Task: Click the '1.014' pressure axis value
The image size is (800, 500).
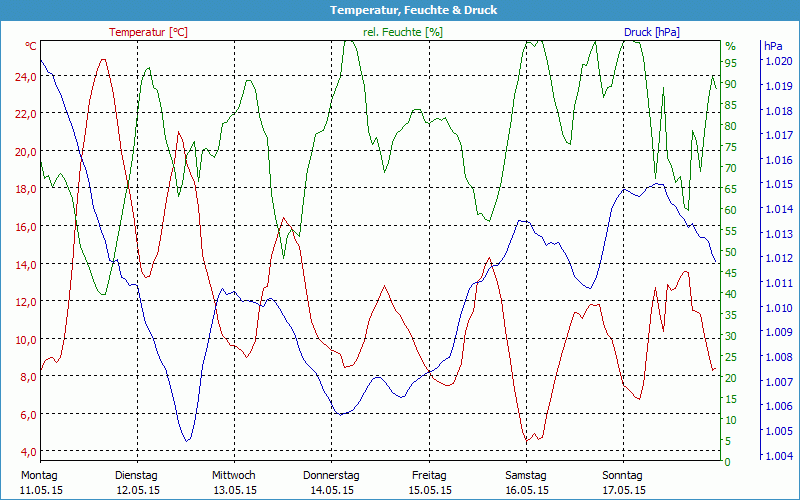Action: pos(777,209)
